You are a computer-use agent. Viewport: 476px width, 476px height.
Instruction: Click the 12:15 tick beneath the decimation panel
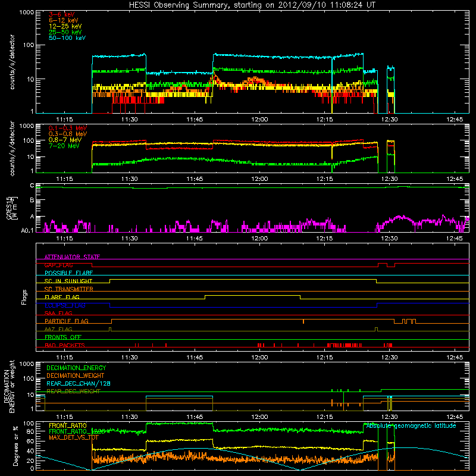tap(324, 417)
